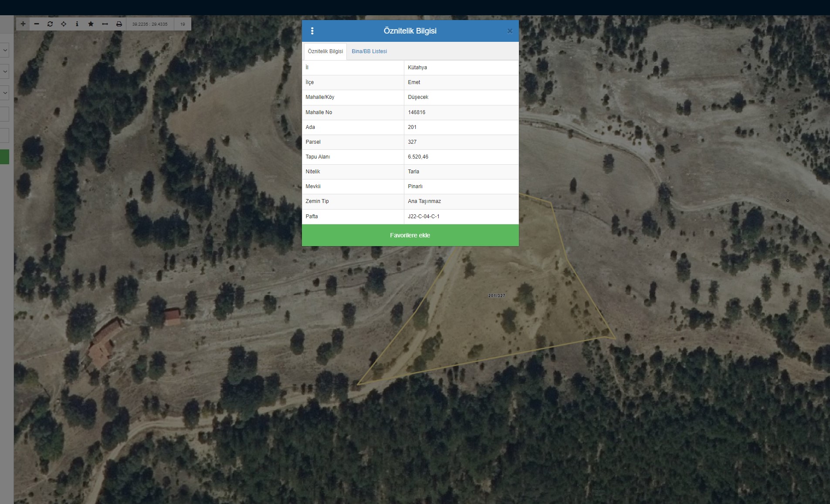The width and height of the screenshot is (830, 504).
Task: Expand the third dropdown in left panel
Action: (5, 93)
